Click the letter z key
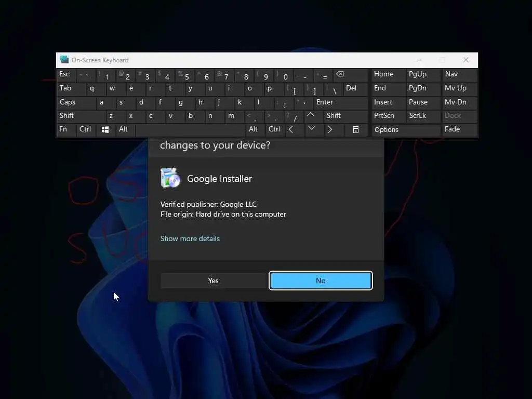The image size is (532, 399). click(x=115, y=116)
